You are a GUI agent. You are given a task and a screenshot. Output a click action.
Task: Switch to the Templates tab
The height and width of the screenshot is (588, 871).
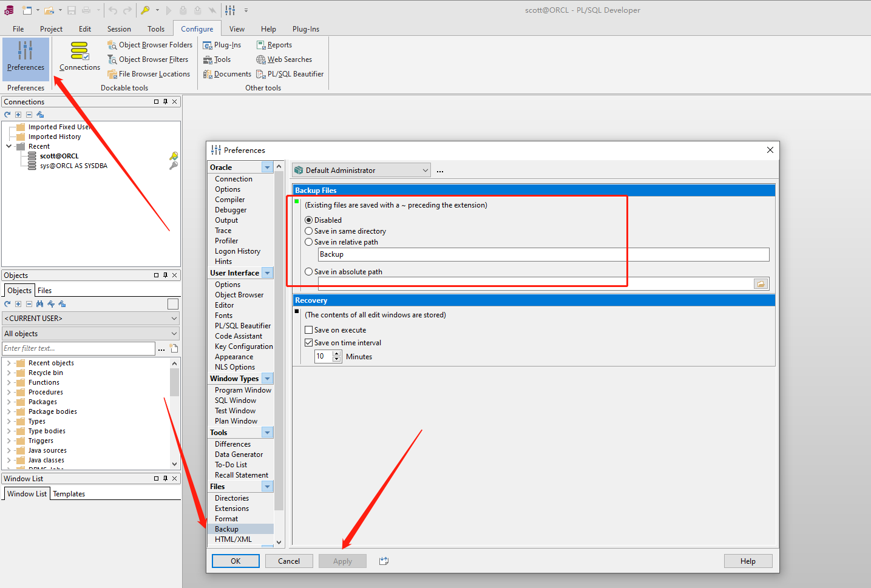[x=69, y=494]
